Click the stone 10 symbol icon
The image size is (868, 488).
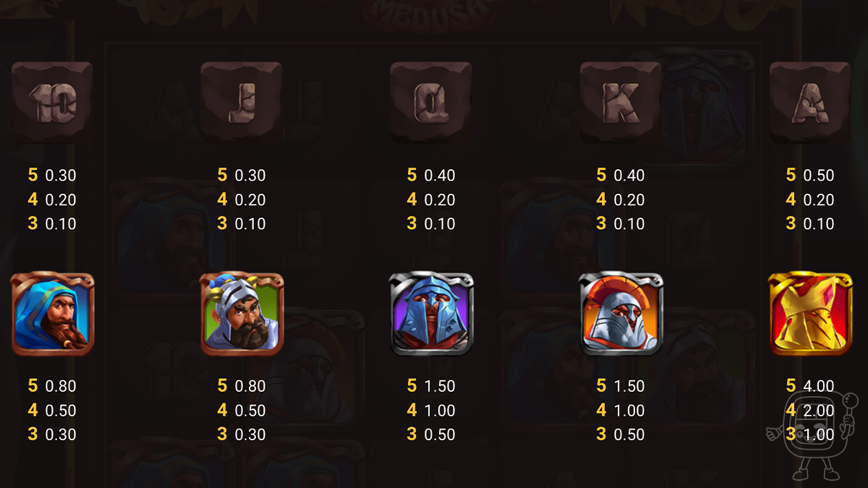tap(52, 103)
